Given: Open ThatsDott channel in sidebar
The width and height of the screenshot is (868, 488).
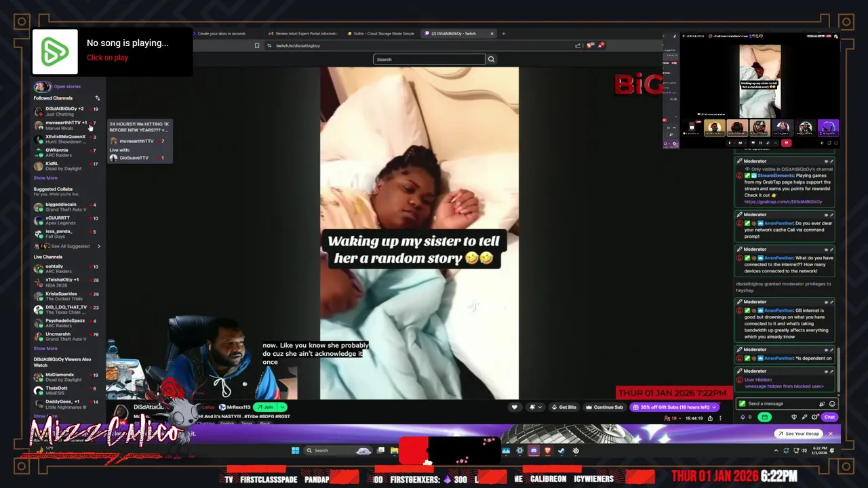Looking at the screenshot, I should tap(66, 390).
